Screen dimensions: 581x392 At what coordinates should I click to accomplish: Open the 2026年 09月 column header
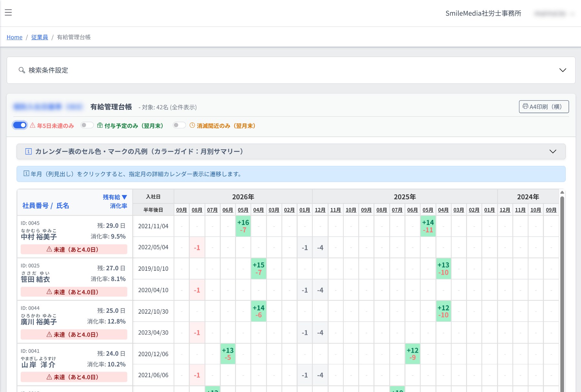coord(182,210)
